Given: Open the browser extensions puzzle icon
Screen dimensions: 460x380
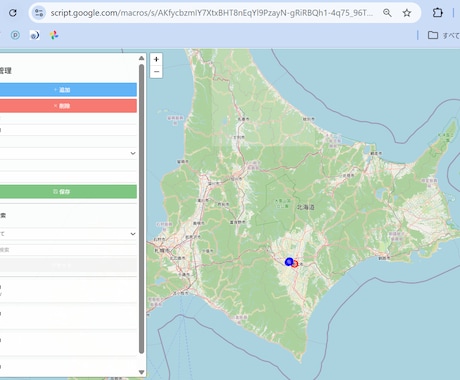Looking at the screenshot, I should 437,13.
